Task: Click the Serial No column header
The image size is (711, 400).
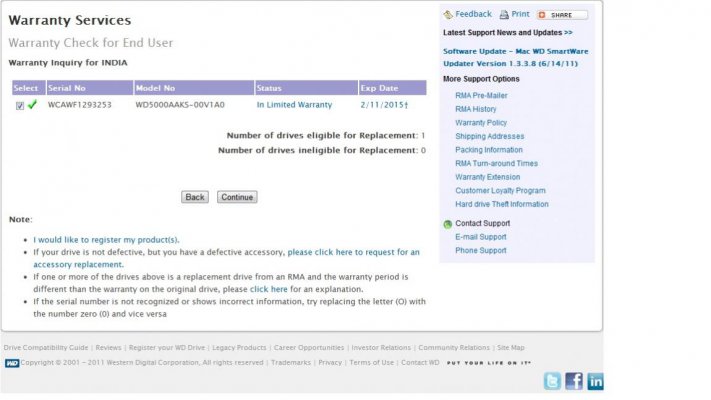Action: pyautogui.click(x=90, y=88)
